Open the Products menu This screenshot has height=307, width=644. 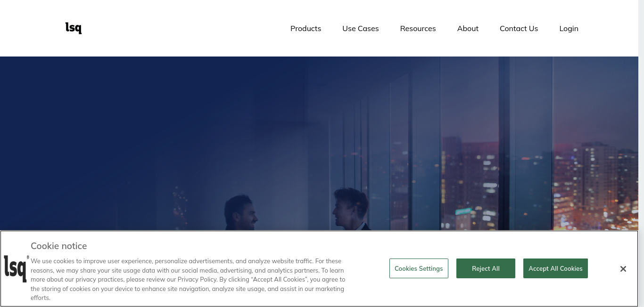(x=305, y=29)
